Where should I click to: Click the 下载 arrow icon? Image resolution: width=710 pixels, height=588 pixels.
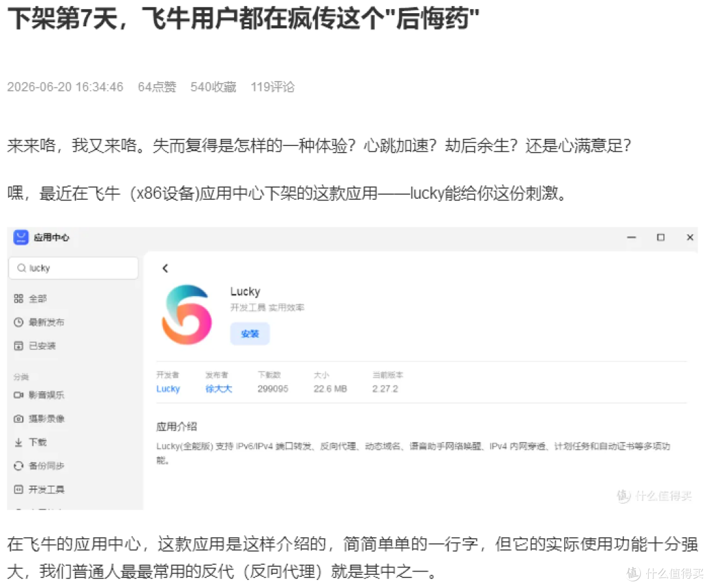coord(18,442)
